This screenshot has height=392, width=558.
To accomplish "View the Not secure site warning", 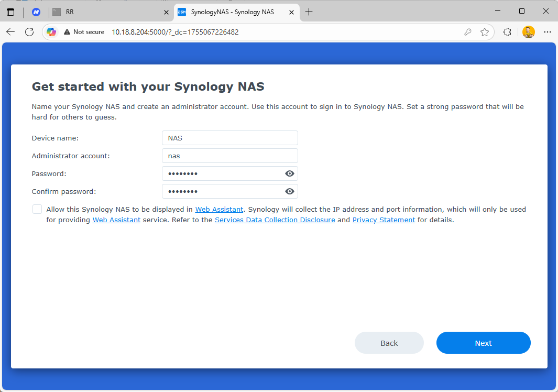I will (x=84, y=32).
